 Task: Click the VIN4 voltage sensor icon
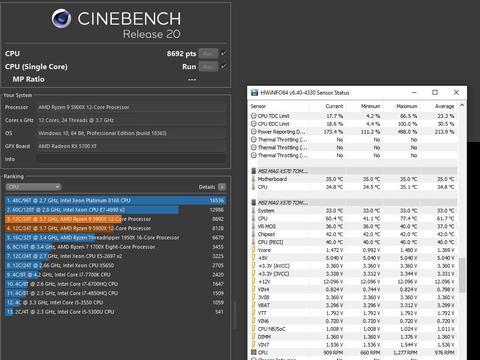click(254, 289)
